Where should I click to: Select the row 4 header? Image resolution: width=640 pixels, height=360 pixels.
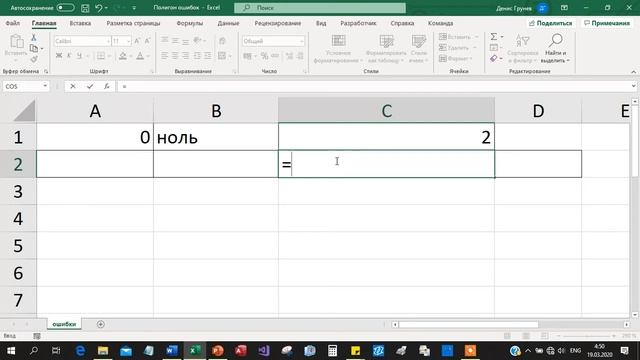[x=18, y=218]
